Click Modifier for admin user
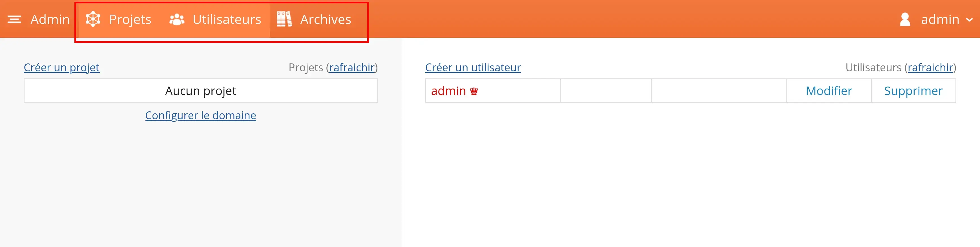The image size is (980, 247). (x=829, y=91)
